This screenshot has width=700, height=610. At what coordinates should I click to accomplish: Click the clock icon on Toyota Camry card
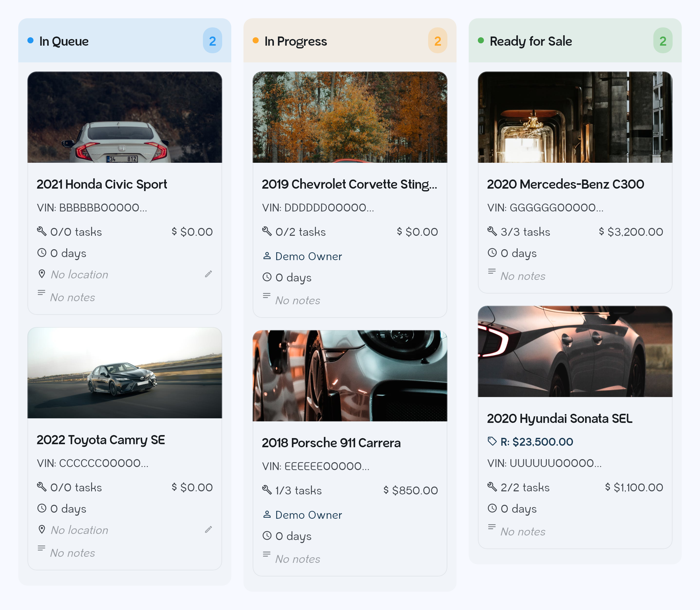tap(42, 509)
